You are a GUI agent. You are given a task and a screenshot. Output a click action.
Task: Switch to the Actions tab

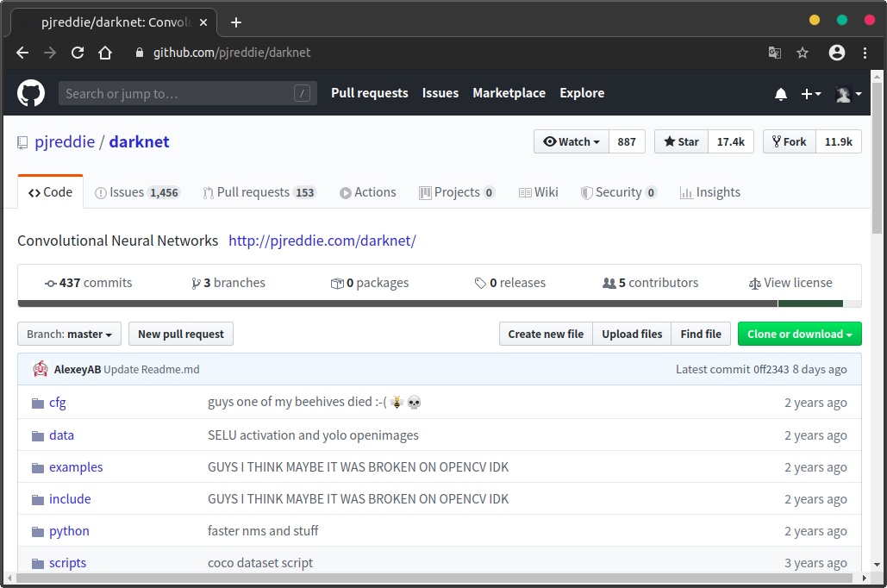point(368,192)
